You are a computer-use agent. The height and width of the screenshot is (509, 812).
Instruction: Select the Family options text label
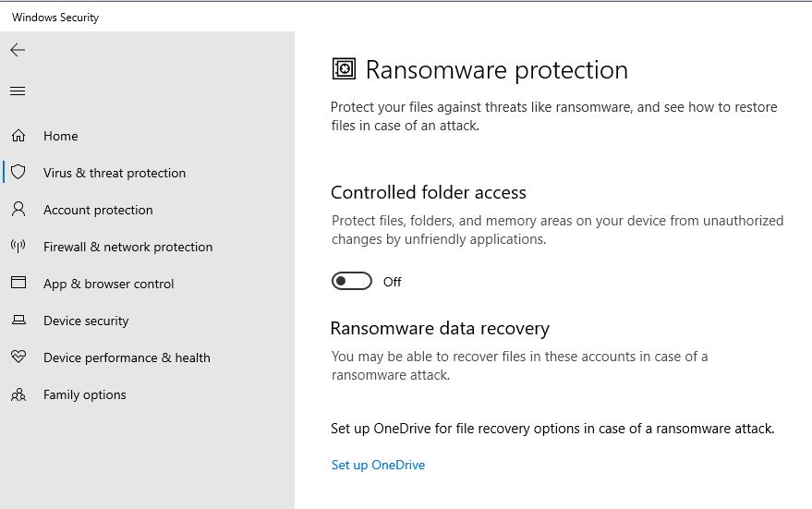pyautogui.click(x=84, y=394)
